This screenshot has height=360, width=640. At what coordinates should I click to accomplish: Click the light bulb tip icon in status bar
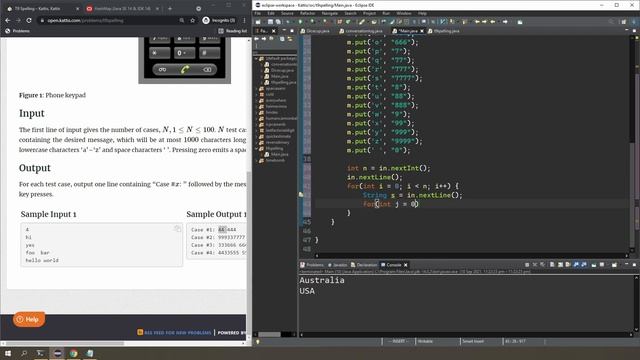(x=258, y=342)
